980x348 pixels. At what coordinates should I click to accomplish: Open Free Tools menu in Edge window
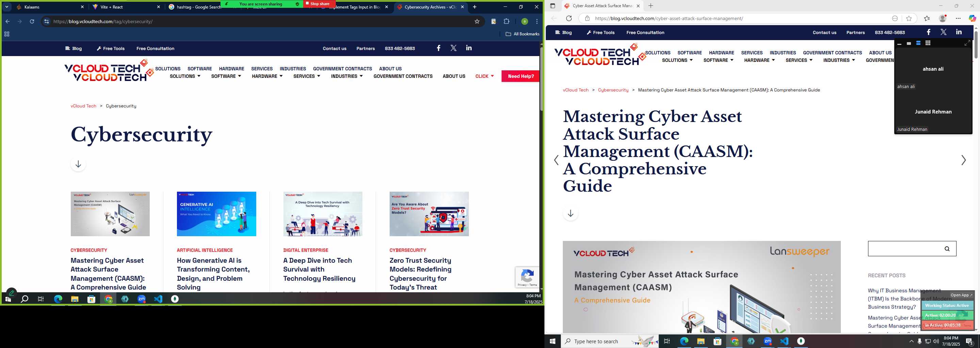click(600, 32)
